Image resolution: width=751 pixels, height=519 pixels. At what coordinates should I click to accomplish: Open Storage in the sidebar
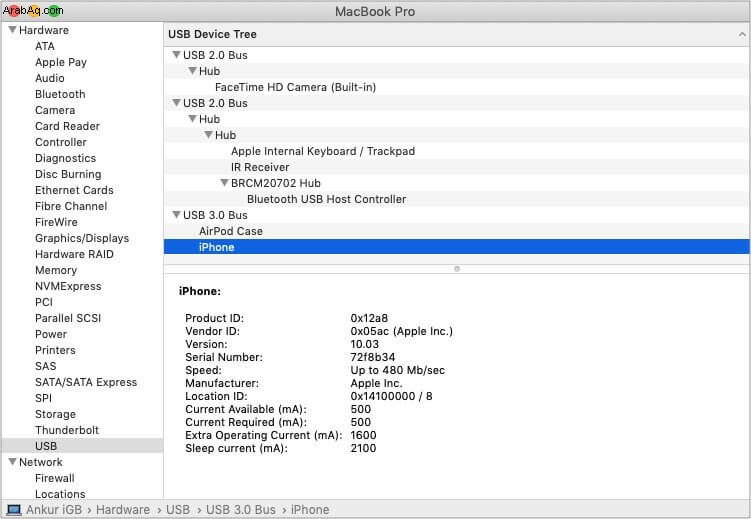click(55, 414)
